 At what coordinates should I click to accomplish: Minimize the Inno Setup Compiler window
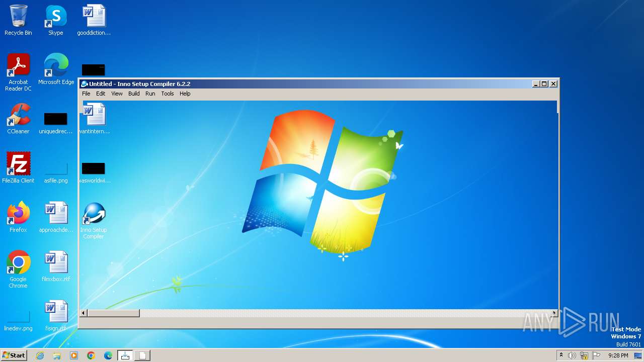point(536,84)
